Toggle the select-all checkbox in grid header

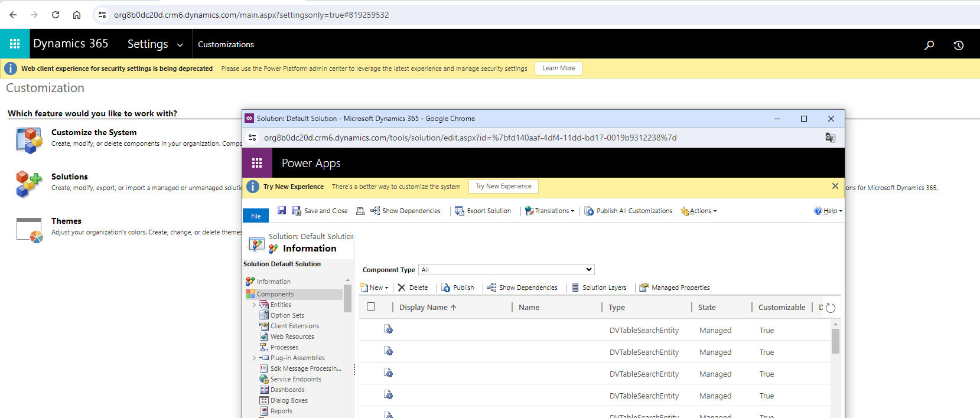[x=371, y=306]
